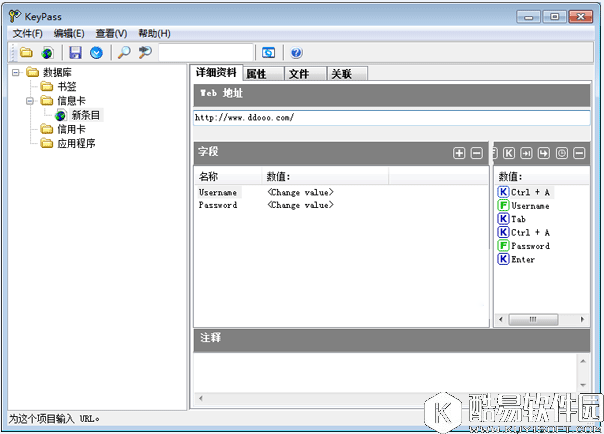The width and height of the screenshot is (604, 434).
Task: Save the database with the floppy disk icon
Action: (x=75, y=52)
